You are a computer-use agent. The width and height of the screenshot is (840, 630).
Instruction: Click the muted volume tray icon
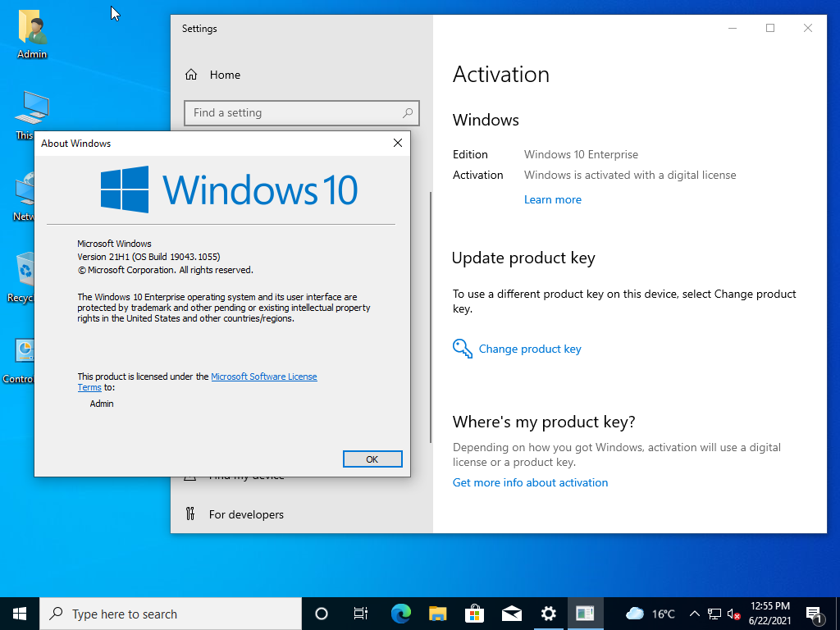[733, 614]
